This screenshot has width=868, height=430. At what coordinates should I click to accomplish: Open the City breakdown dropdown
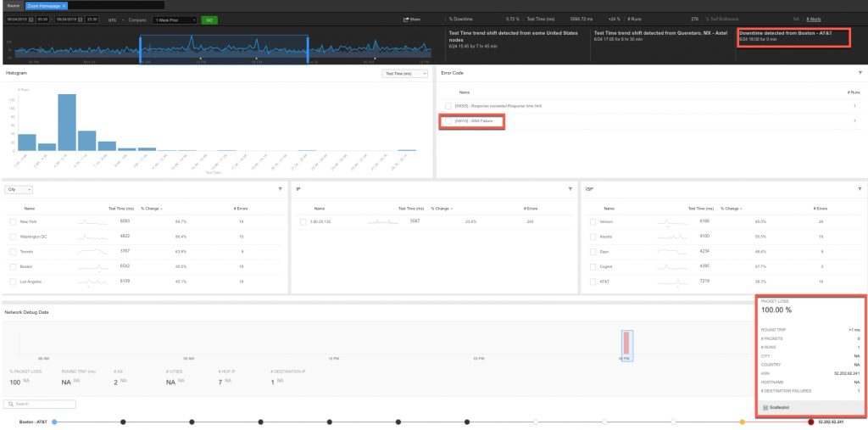[x=19, y=189]
